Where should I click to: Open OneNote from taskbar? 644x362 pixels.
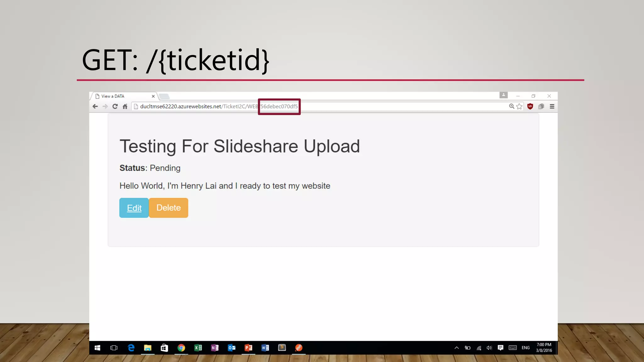tap(215, 348)
